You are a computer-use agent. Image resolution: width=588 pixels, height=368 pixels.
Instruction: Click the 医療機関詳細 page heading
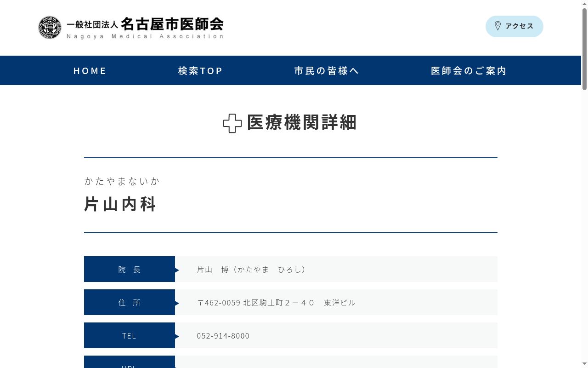coord(302,123)
